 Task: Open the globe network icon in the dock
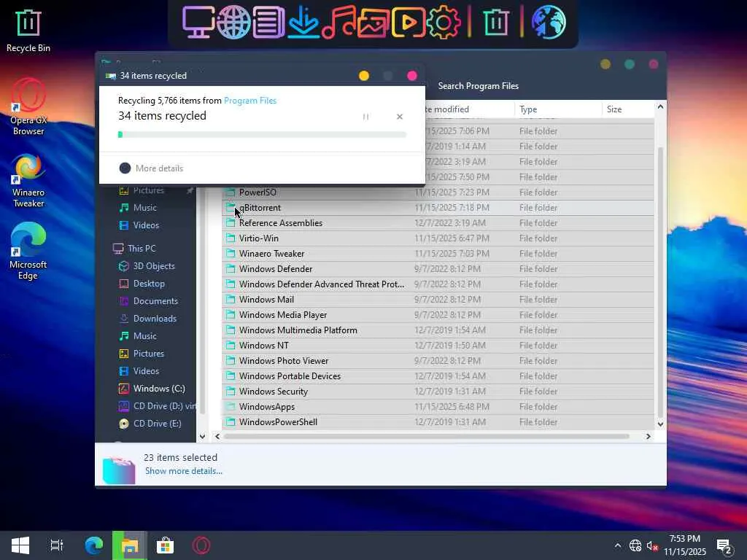(x=233, y=22)
